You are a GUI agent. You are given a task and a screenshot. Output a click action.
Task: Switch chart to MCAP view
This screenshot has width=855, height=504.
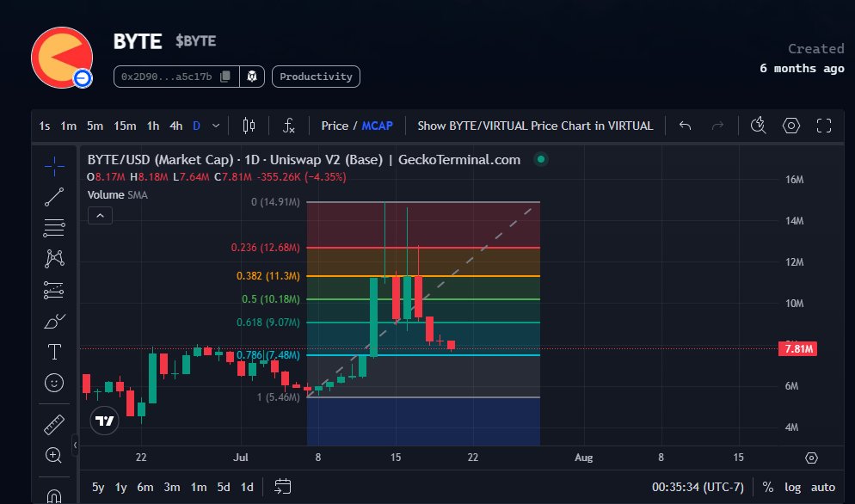point(377,126)
